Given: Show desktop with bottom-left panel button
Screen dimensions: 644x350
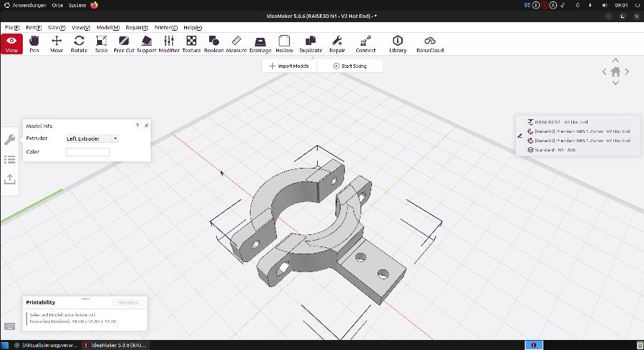Looking at the screenshot, I should coord(4,345).
